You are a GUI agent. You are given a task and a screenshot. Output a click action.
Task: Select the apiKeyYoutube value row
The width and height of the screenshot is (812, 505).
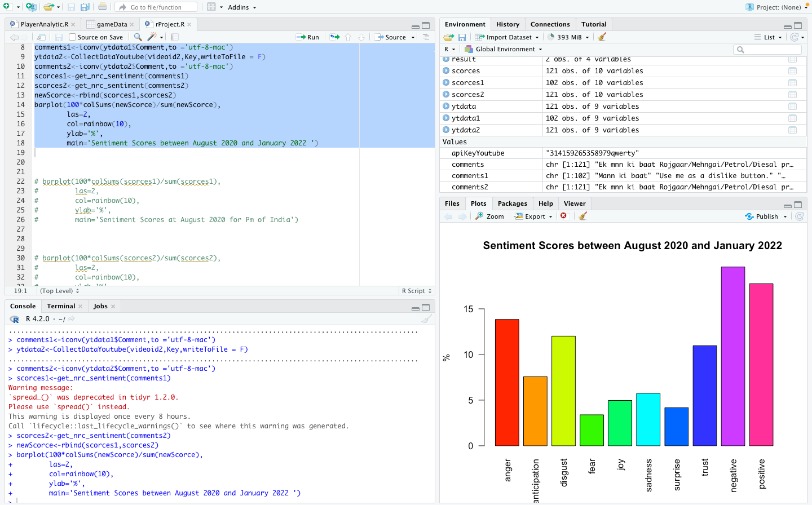point(623,153)
